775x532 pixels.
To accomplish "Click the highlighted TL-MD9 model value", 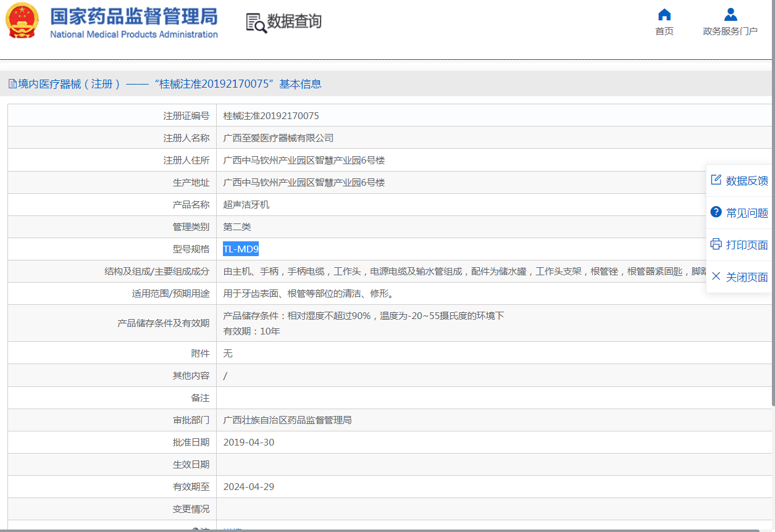I will (241, 249).
